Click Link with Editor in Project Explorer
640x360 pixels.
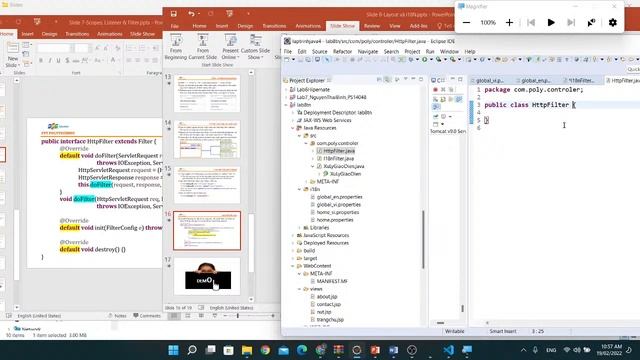[387, 80]
